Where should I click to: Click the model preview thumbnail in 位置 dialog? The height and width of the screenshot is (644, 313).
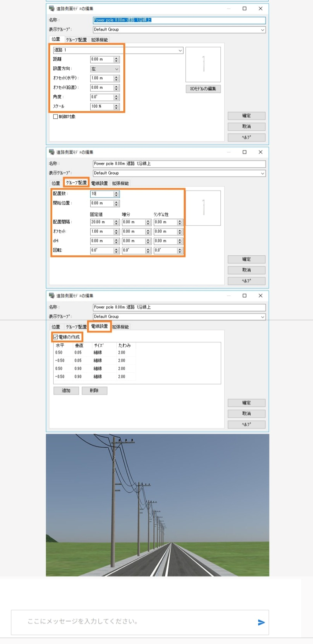click(203, 64)
